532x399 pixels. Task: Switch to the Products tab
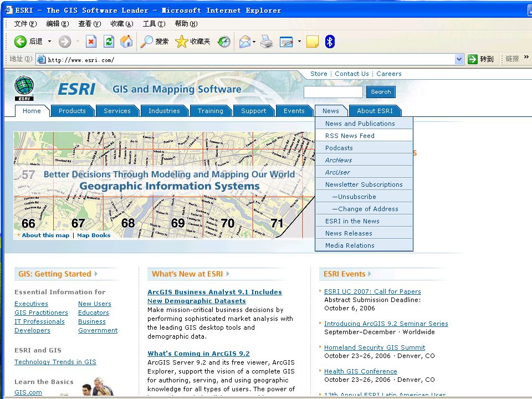[72, 111]
